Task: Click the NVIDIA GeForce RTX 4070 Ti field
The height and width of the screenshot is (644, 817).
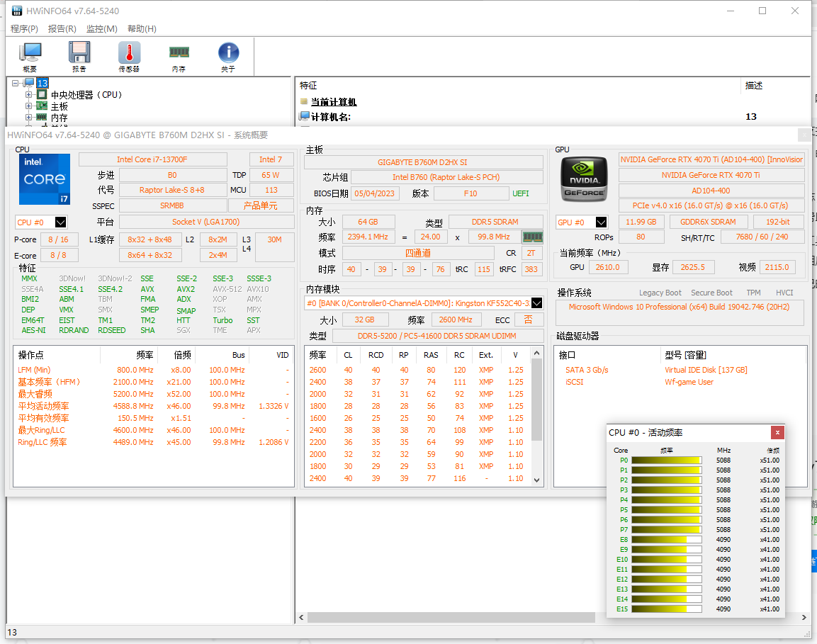Action: 711,175
